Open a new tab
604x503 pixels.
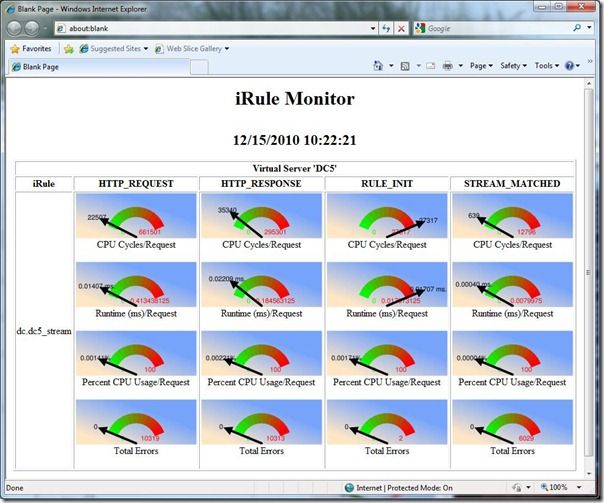200,67
